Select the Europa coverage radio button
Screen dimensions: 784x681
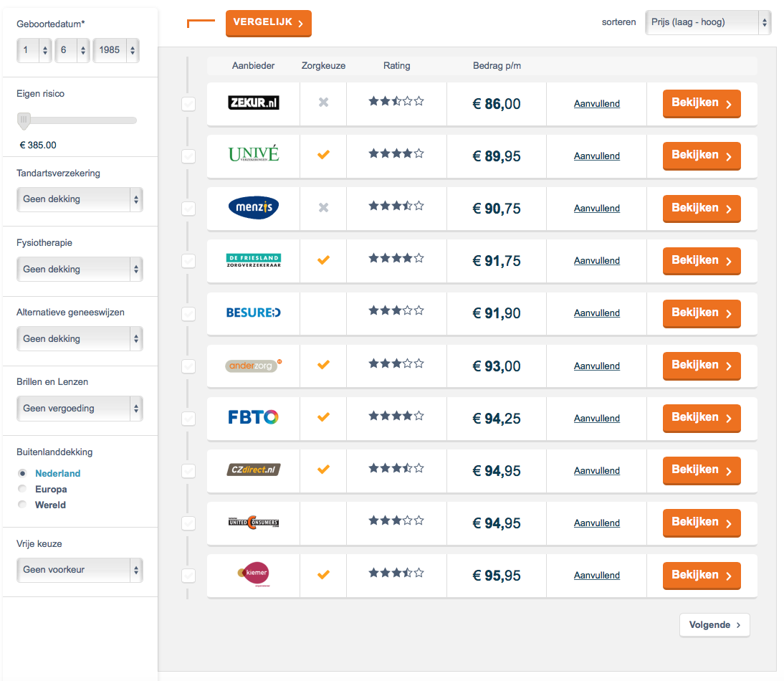22,488
